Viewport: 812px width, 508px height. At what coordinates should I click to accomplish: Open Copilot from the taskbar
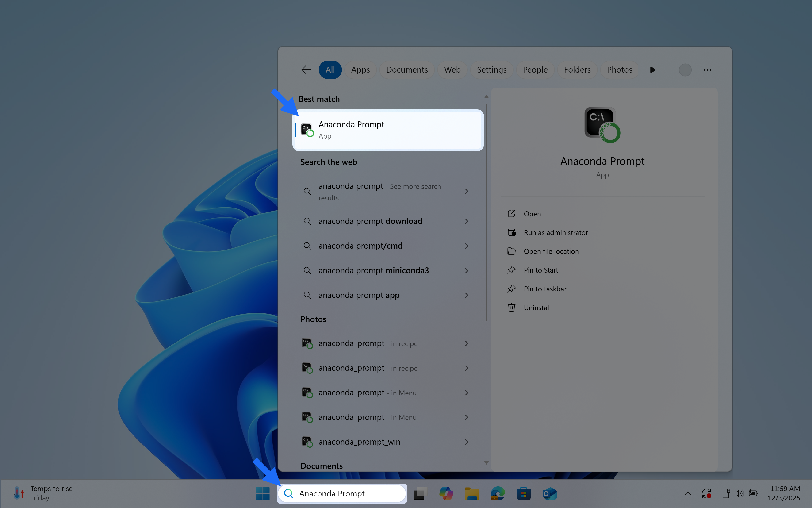coord(446,493)
